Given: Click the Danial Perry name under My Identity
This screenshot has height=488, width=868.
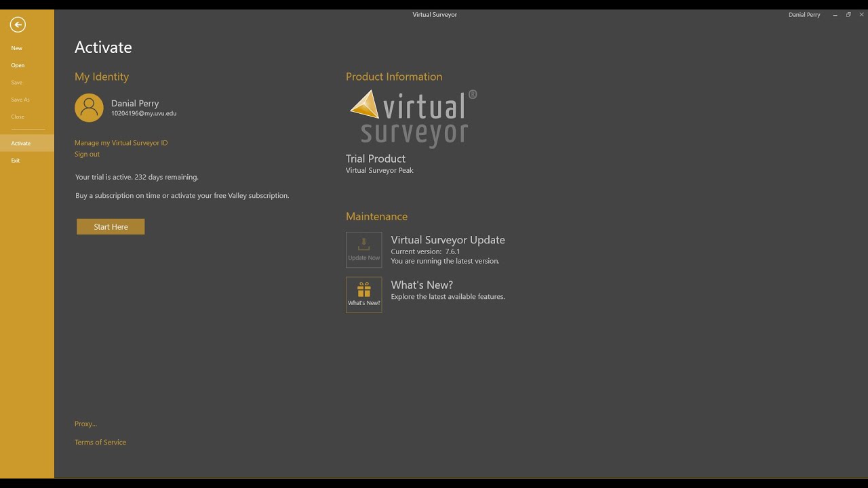Looking at the screenshot, I should tap(135, 103).
